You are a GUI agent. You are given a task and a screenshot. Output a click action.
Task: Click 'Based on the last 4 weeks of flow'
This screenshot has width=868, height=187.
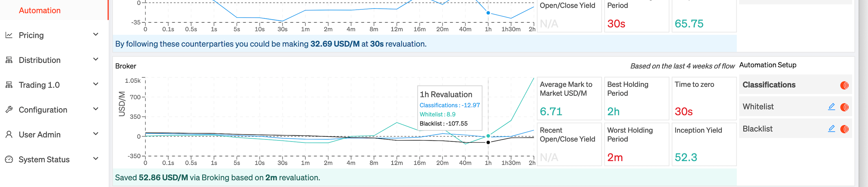682,66
